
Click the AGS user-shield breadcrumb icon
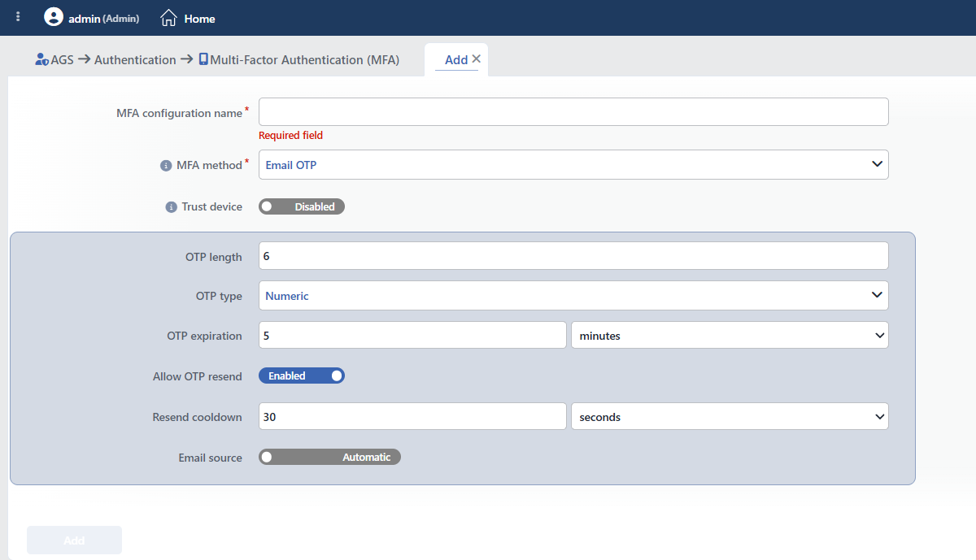pyautogui.click(x=42, y=59)
